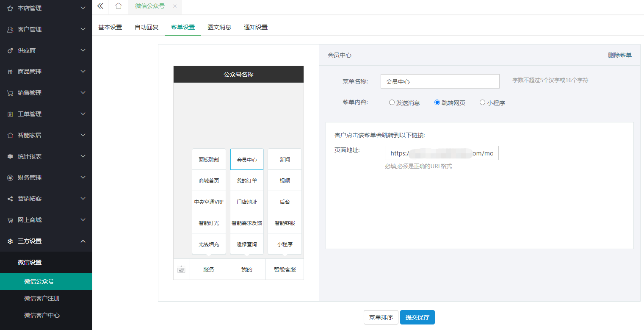Expand 工单管理 via its chevron
This screenshot has width=644, height=330.
coord(83,114)
